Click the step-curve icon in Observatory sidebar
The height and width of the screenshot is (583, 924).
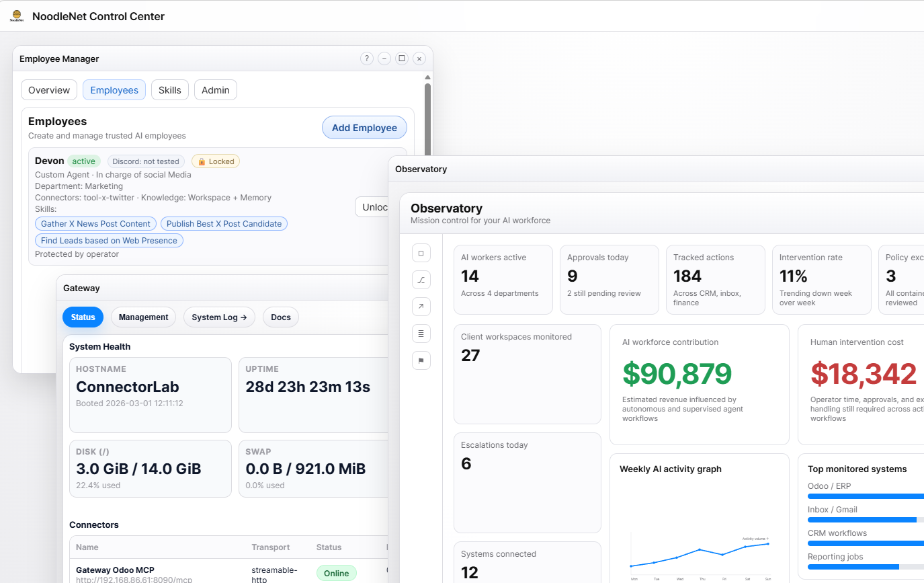(421, 280)
